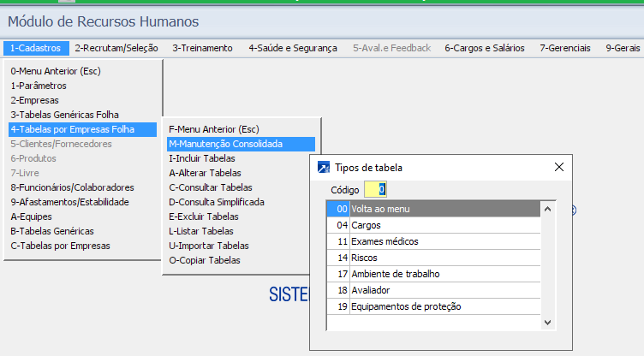Open the 2-Recrutam/Seleção menu
This screenshot has width=644, height=356.
tap(116, 48)
